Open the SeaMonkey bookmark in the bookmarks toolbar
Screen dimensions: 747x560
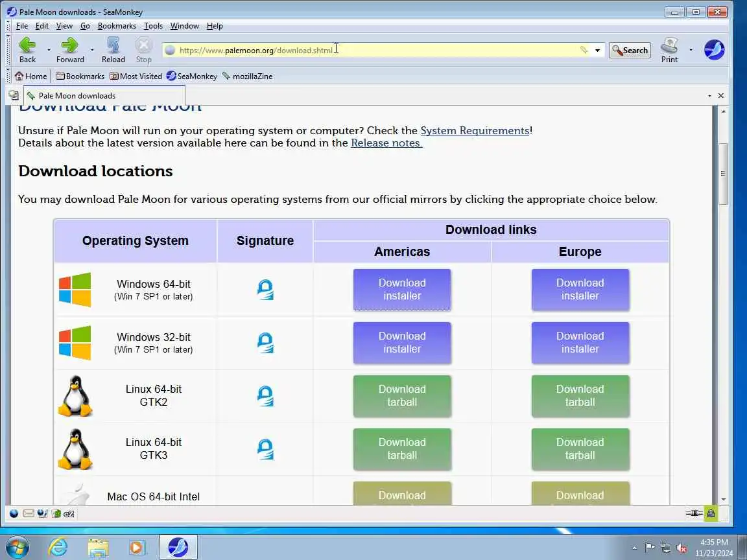pos(192,76)
